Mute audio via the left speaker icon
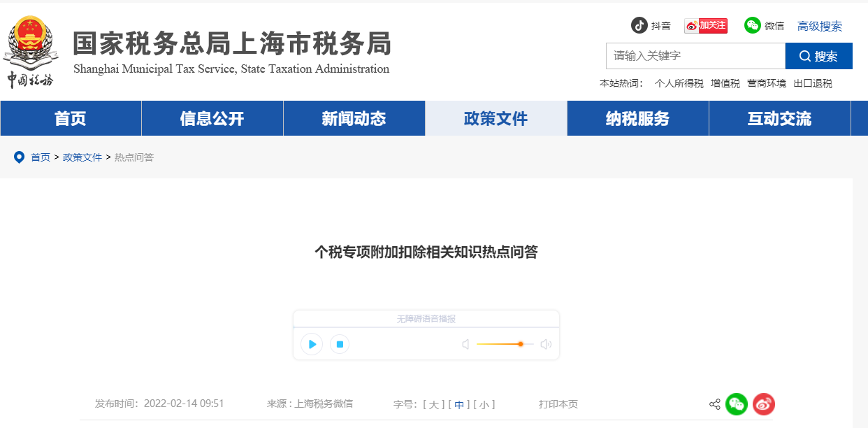 [465, 344]
